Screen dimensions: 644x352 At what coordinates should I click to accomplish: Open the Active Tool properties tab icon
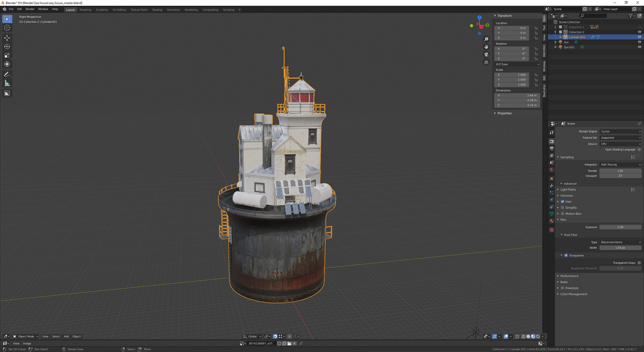[552, 132]
